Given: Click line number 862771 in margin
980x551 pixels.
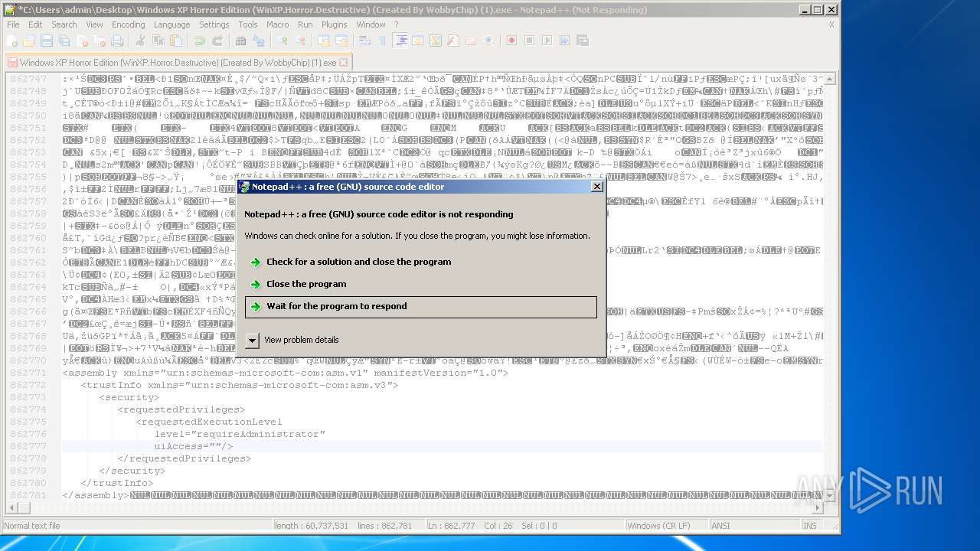Looking at the screenshot, I should click(x=28, y=373).
